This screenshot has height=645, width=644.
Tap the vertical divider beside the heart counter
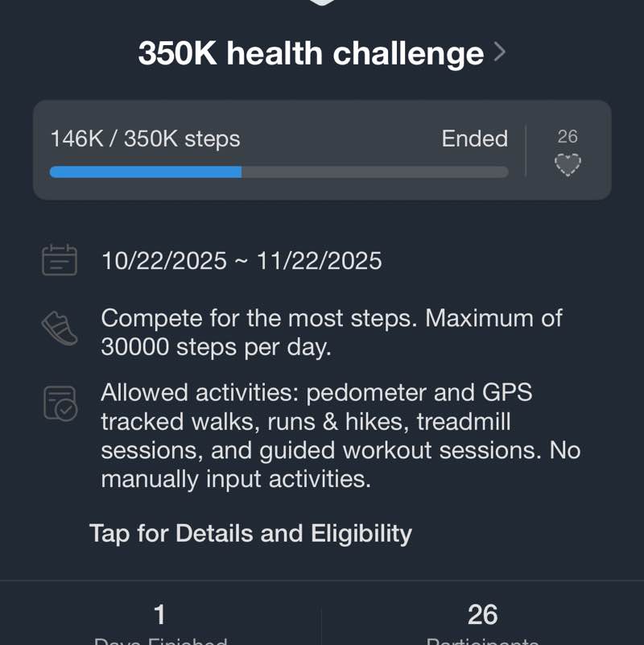[526, 151]
